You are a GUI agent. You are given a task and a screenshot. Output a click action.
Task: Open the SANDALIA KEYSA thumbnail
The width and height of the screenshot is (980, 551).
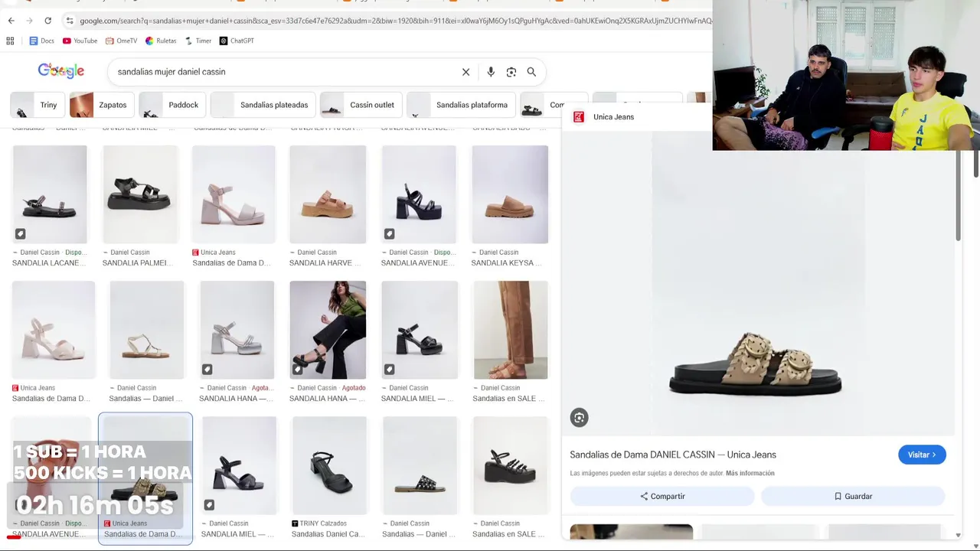click(510, 194)
